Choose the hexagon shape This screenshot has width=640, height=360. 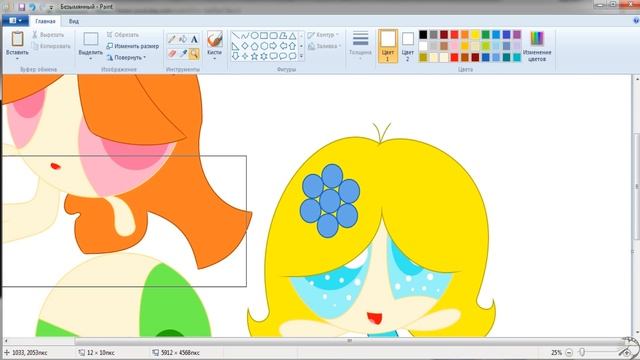(264, 46)
